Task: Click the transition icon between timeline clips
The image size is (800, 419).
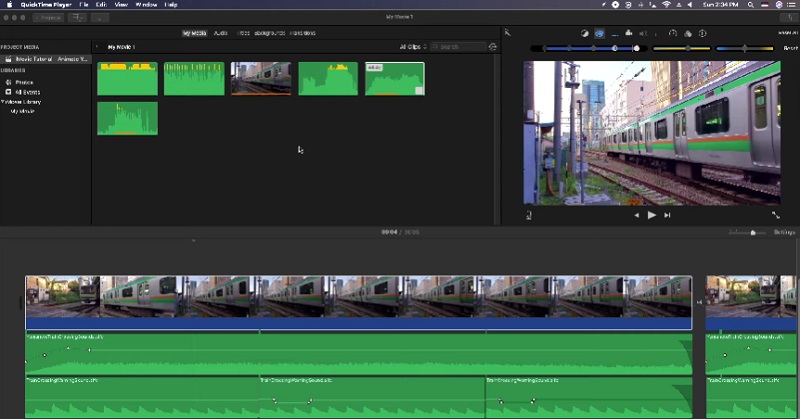Action: tap(699, 302)
